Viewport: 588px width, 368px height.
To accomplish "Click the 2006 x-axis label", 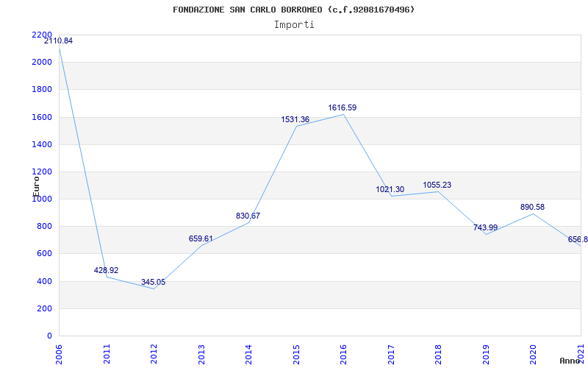I will tap(60, 354).
